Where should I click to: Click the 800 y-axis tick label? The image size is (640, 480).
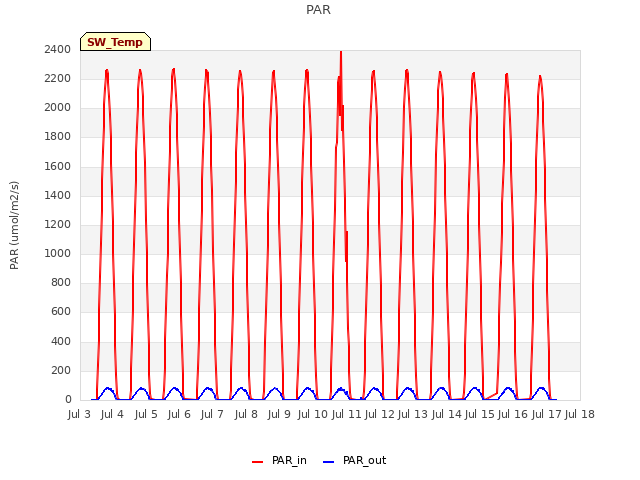(x=61, y=282)
